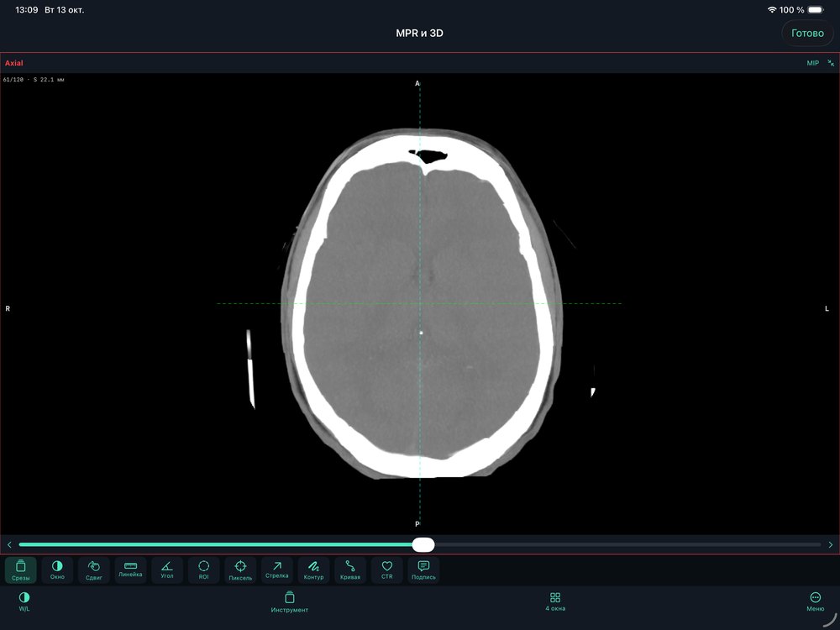Select the CTR heart ratio tool
Image resolution: width=840 pixels, height=630 pixels.
386,570
